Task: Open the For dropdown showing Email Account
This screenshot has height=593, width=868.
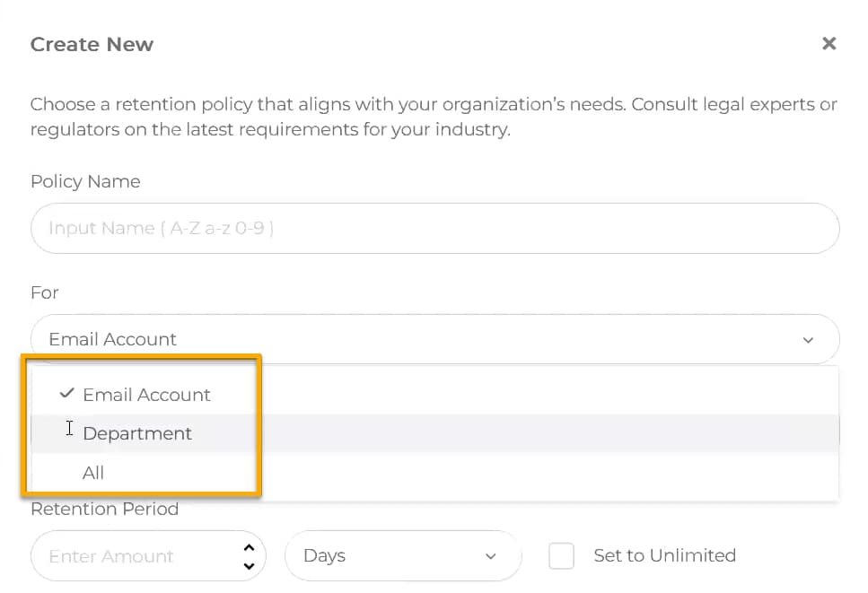Action: pyautogui.click(x=435, y=339)
